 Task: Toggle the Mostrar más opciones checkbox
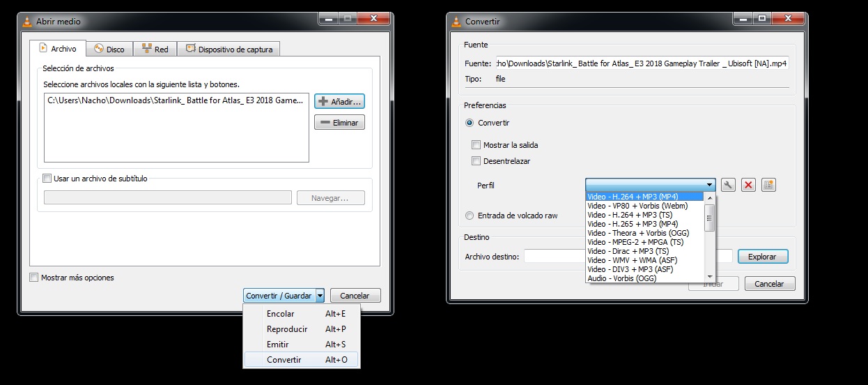(x=34, y=278)
